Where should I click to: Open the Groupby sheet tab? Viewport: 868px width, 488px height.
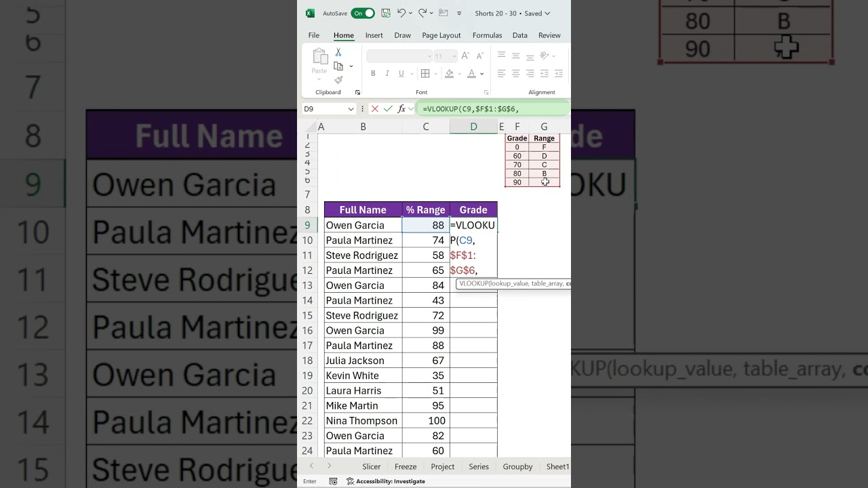[x=518, y=466]
